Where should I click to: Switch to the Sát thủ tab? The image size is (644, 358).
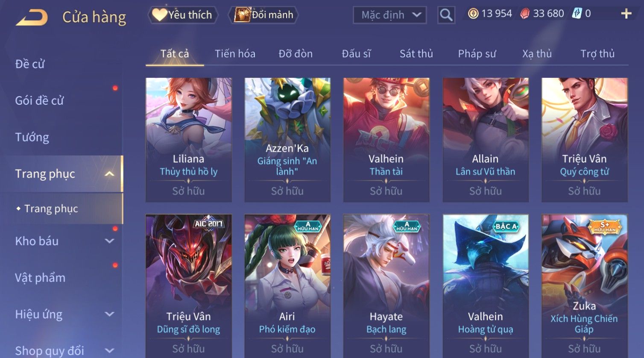[416, 54]
